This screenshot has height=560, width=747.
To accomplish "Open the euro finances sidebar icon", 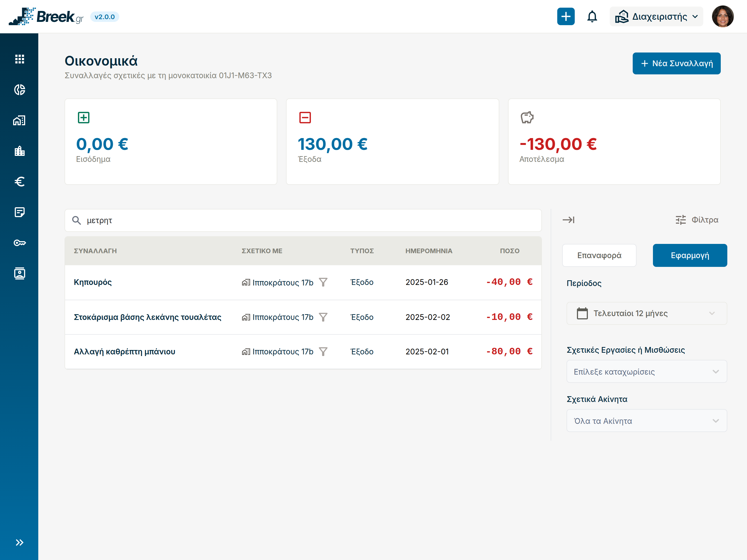I will pyautogui.click(x=20, y=182).
